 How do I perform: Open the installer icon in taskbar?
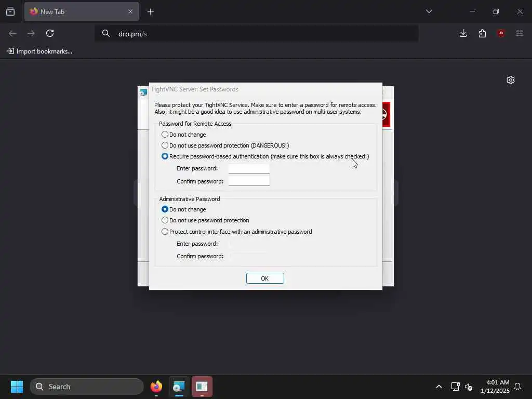pos(179,387)
